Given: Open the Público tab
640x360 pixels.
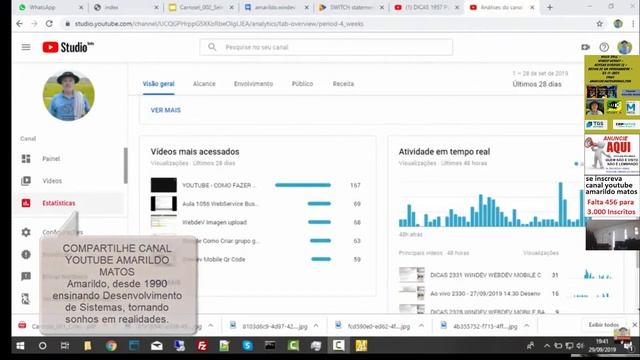Looking at the screenshot, I should coord(302,84).
